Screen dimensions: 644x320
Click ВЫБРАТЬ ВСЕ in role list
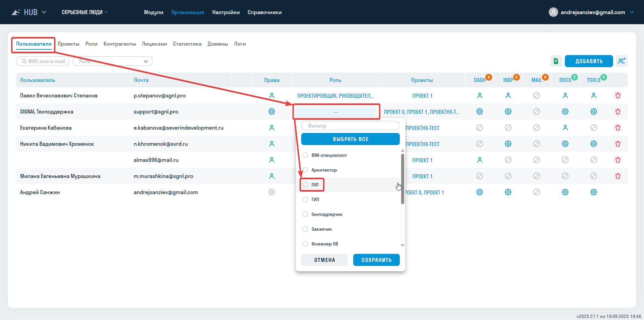point(350,139)
